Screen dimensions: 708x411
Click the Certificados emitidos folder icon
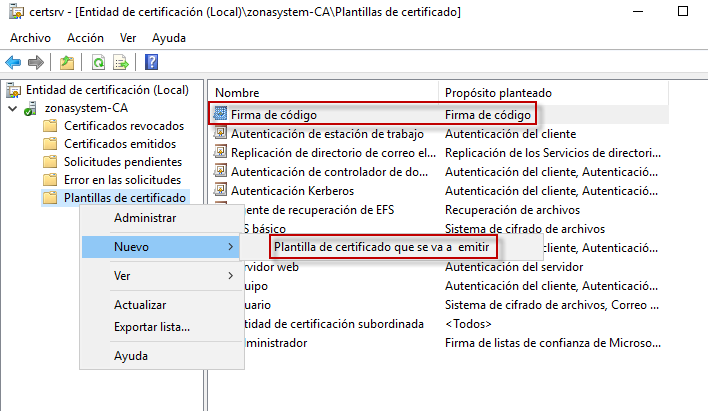pos(50,144)
